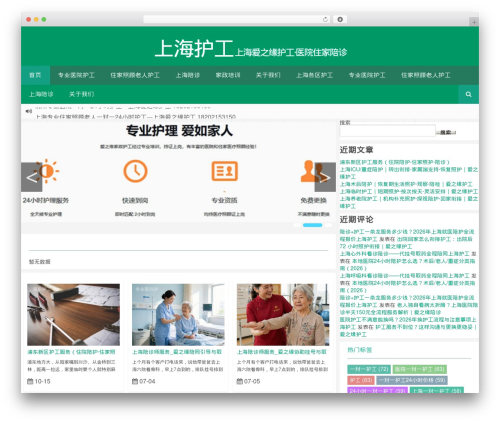The image size is (500, 423).
Task: Click calendar icon next to 07-05
Action: point(239,381)
